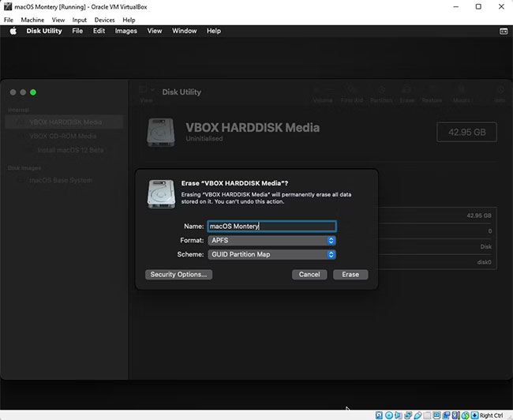Screen dimensions: 513x420
Task: Click audio indicator in VirtualBox status bar
Action: (398, 415)
